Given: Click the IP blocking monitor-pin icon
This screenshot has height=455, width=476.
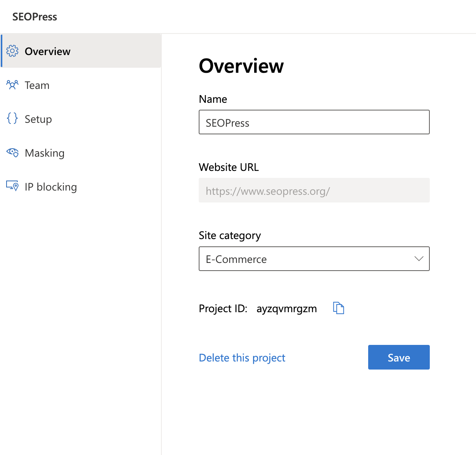Looking at the screenshot, I should [x=12, y=186].
